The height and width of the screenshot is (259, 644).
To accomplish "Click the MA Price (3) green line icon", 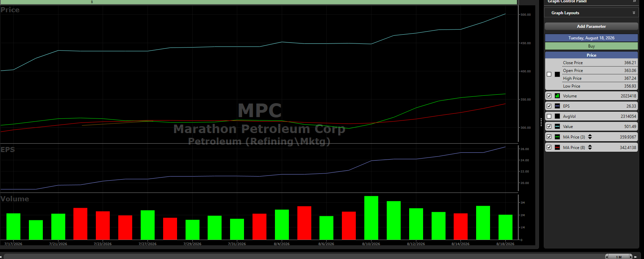I will [x=557, y=137].
